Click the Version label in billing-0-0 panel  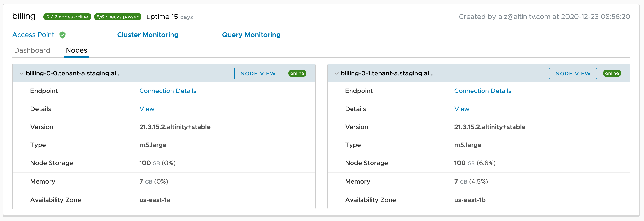click(42, 127)
